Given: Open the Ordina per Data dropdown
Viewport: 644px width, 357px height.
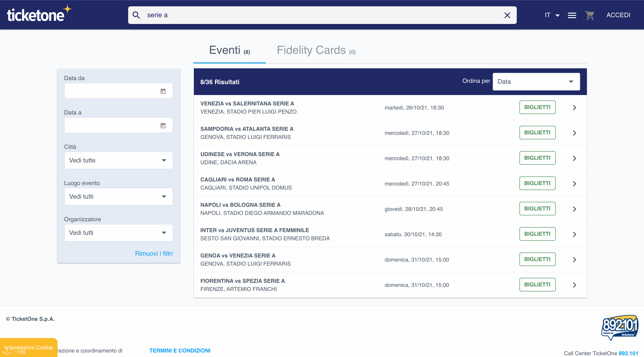Looking at the screenshot, I should click(536, 82).
